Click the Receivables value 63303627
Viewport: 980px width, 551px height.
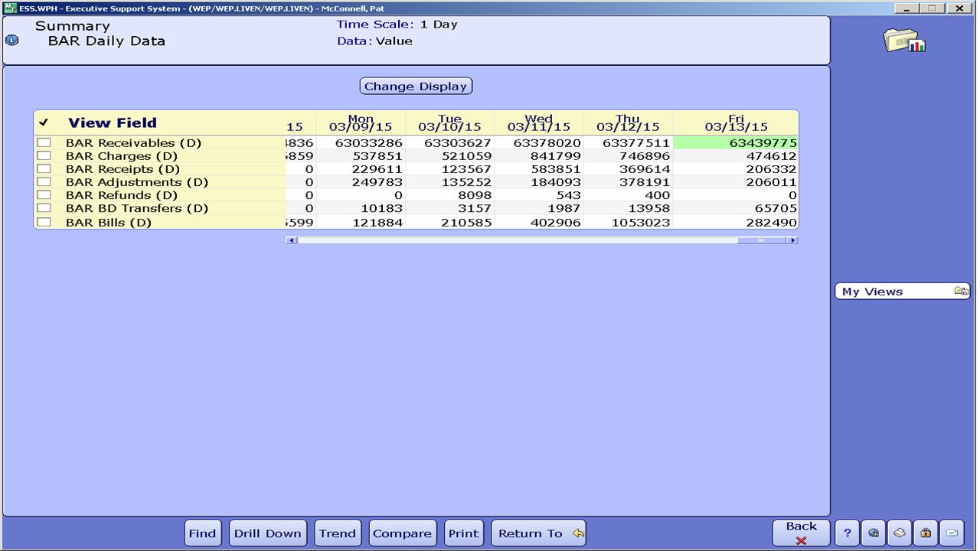[x=458, y=143]
